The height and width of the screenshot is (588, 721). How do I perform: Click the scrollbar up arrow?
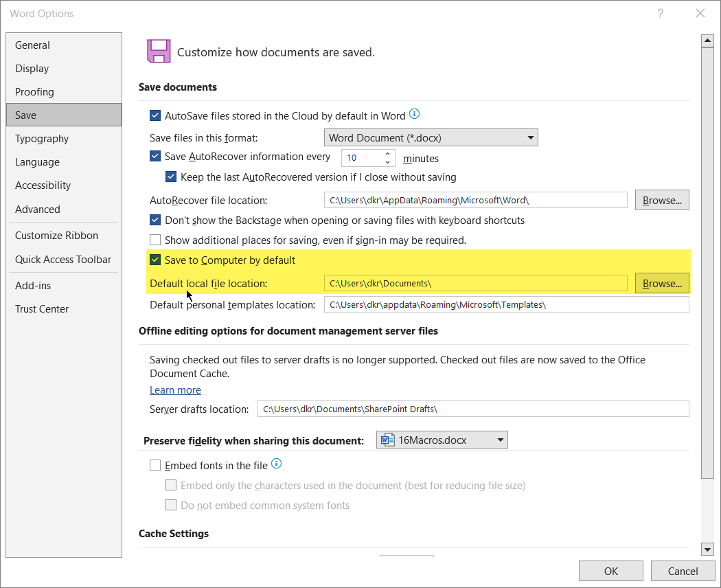[707, 41]
